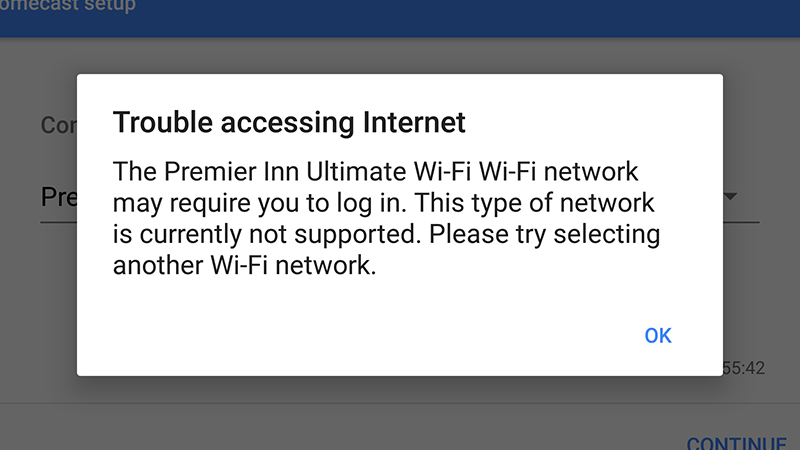Click the "Trouble accessing Internet" dialog title
Image resolution: width=800 pixels, height=450 pixels.
tap(289, 123)
